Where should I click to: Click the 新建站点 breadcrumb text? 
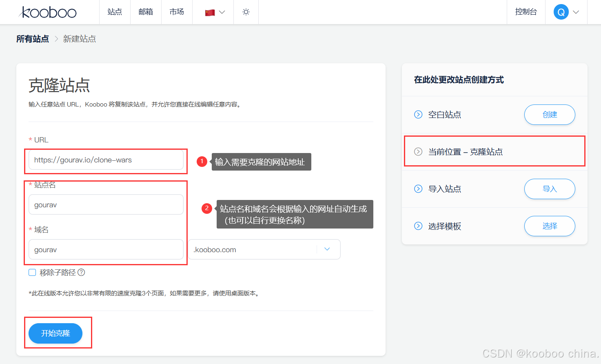tap(80, 39)
